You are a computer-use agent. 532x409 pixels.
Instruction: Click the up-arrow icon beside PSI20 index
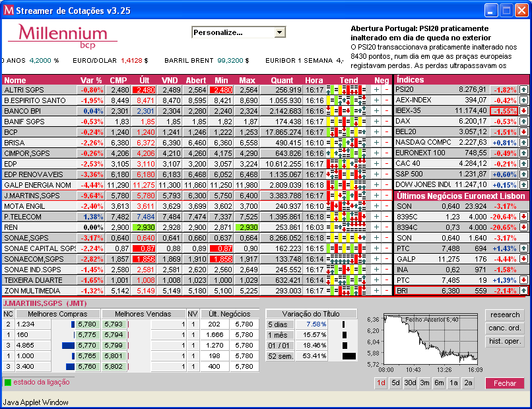(524, 90)
